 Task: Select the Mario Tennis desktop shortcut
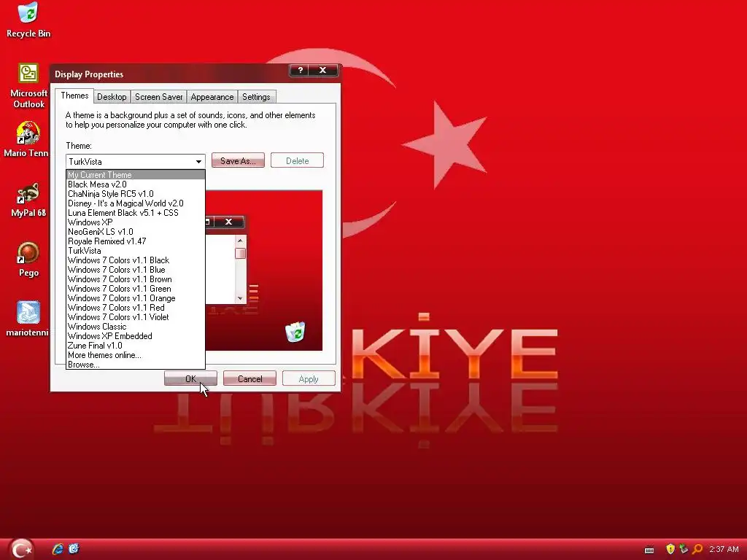(26, 139)
